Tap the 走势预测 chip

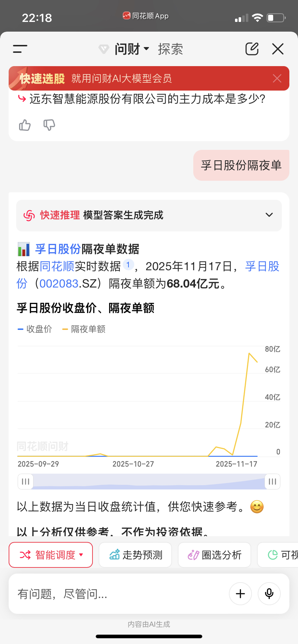click(135, 555)
